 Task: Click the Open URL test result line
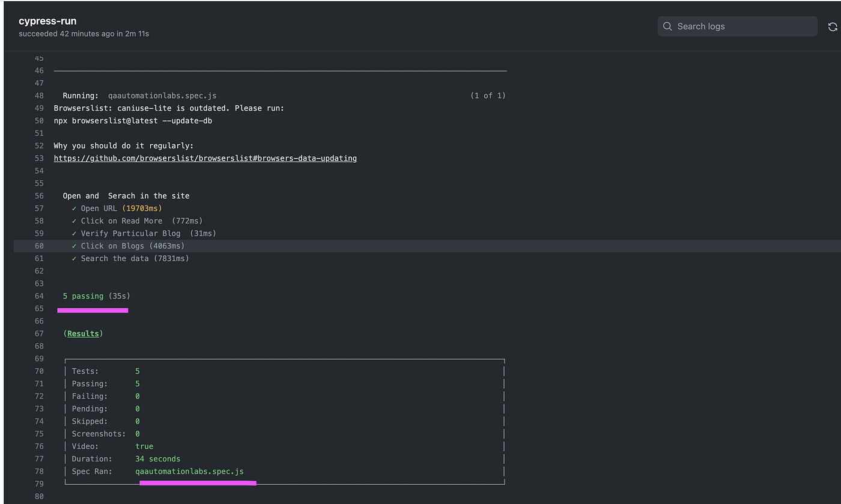pos(117,208)
